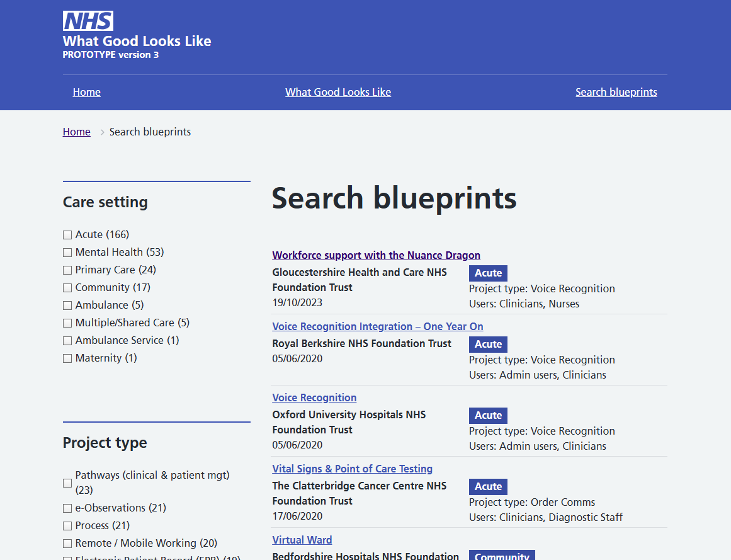Open the Home navigation item
The height and width of the screenshot is (560, 731).
pyautogui.click(x=86, y=92)
